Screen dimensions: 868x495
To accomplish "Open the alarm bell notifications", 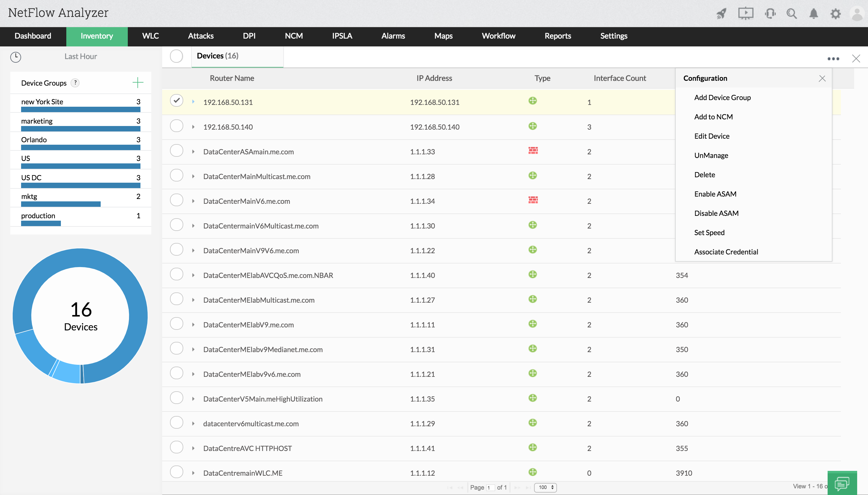I will pos(814,14).
